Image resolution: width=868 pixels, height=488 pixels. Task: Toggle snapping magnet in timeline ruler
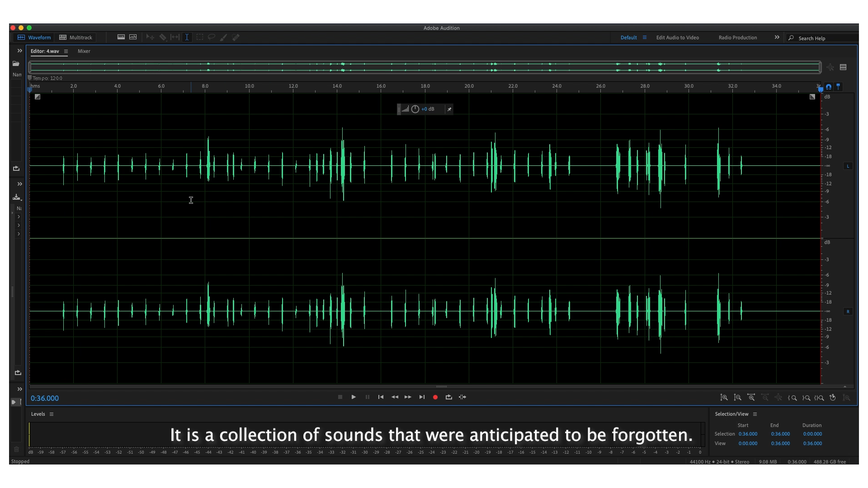tap(829, 87)
